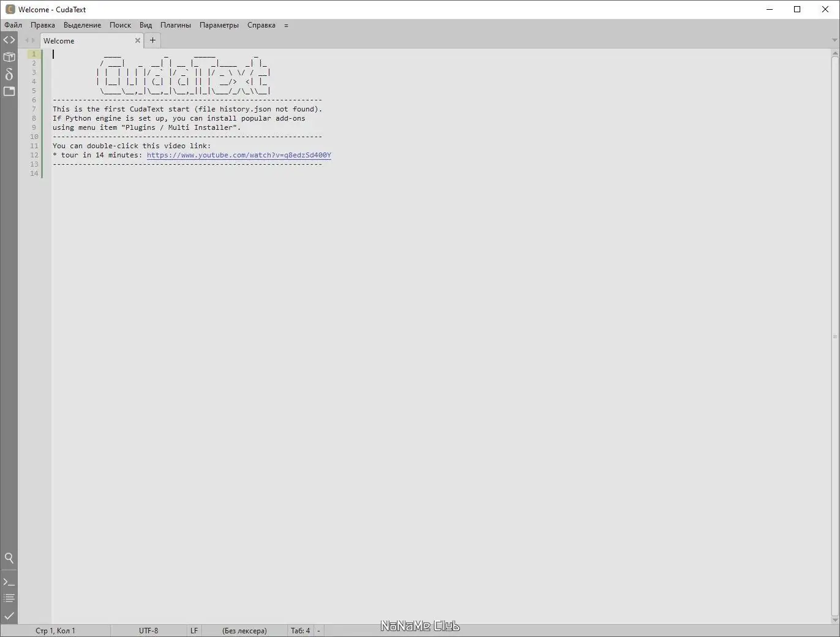The image size is (840, 637).
Task: Click the tab scroll left arrow
Action: pos(26,40)
